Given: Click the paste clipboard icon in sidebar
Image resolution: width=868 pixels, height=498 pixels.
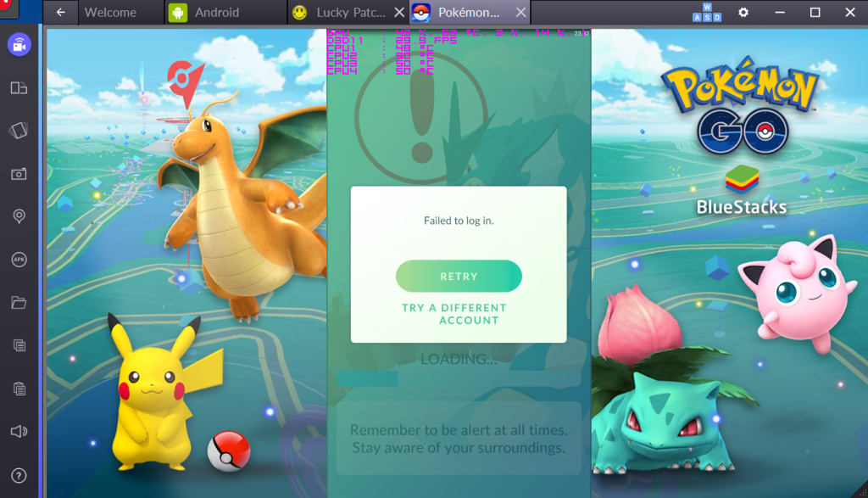Looking at the screenshot, I should pos(19,389).
